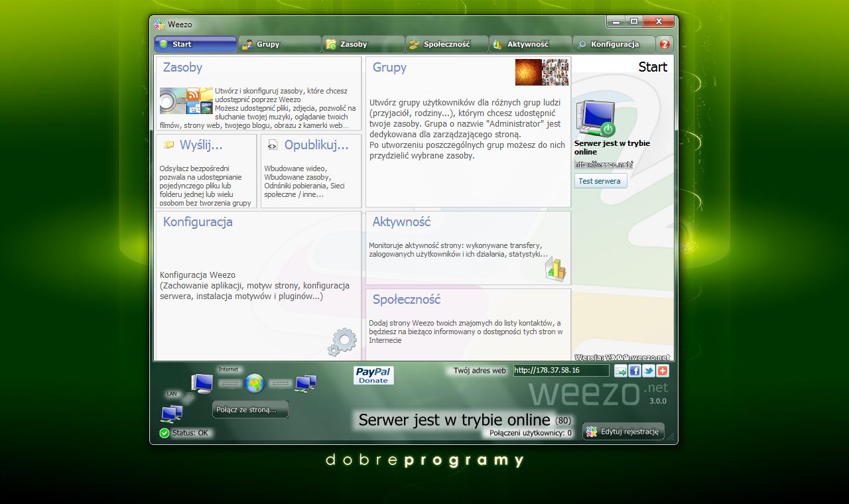The width and height of the screenshot is (849, 504).
Task: Click the folder icon beside Wyślij...
Action: tap(168, 145)
